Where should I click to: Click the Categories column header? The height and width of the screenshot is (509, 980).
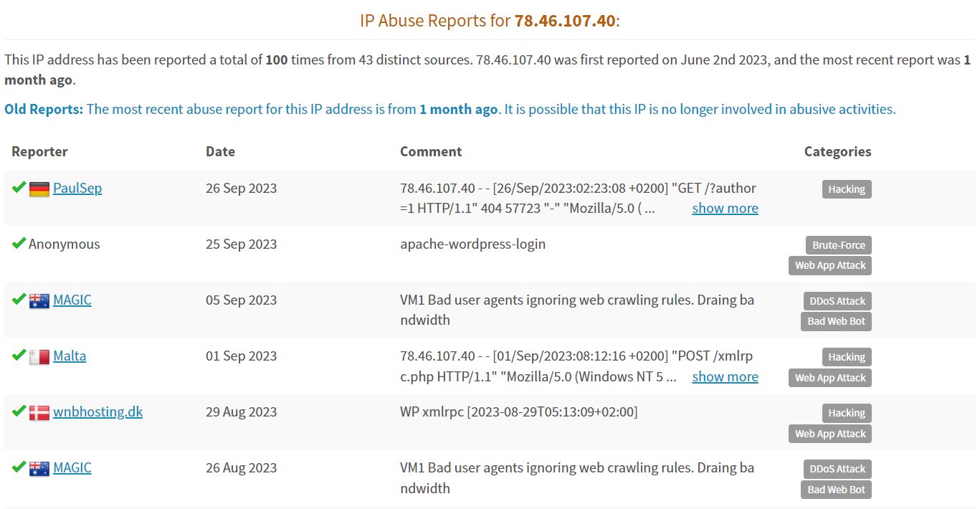pos(837,151)
